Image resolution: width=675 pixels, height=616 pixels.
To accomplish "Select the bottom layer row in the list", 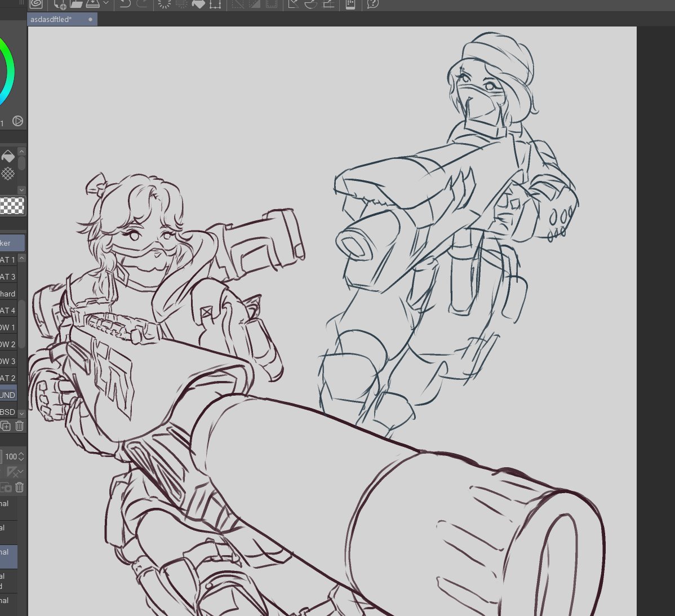I will pyautogui.click(x=8, y=604).
